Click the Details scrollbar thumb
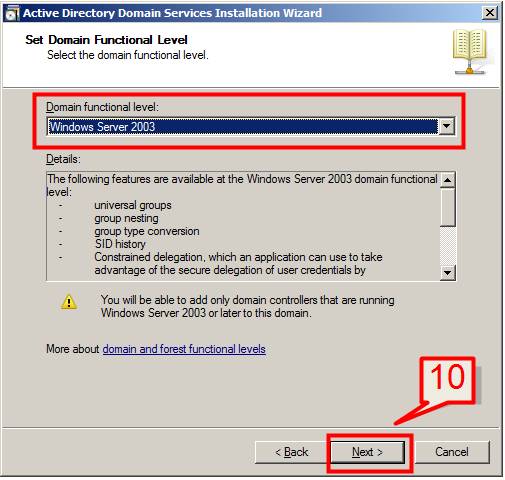 point(447,207)
